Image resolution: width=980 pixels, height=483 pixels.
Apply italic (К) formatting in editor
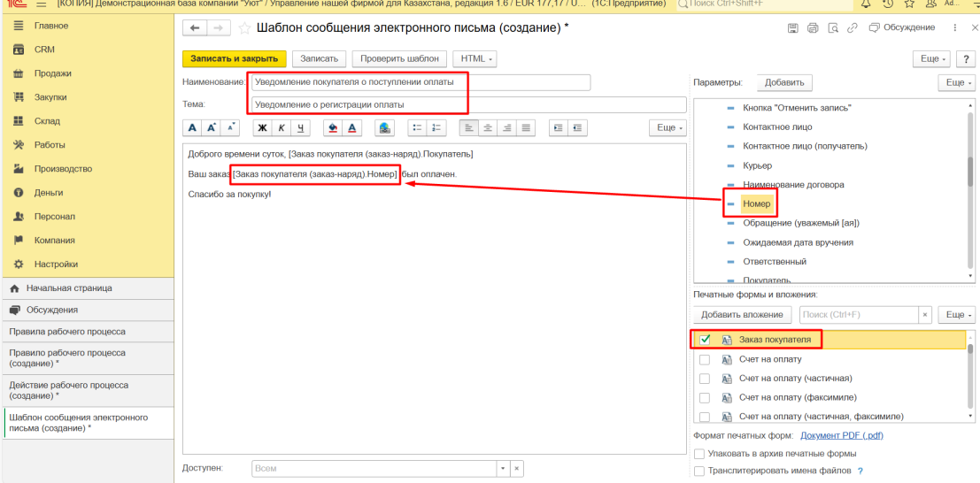[x=282, y=127]
